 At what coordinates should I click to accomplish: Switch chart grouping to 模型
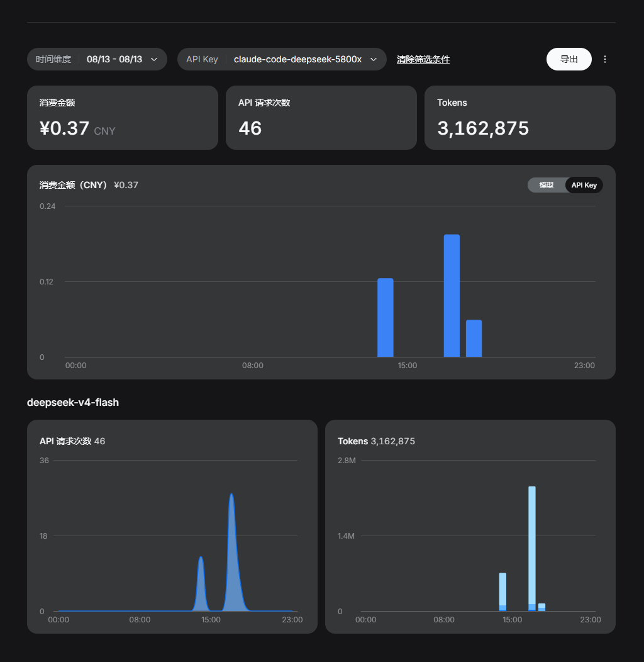pyautogui.click(x=546, y=185)
